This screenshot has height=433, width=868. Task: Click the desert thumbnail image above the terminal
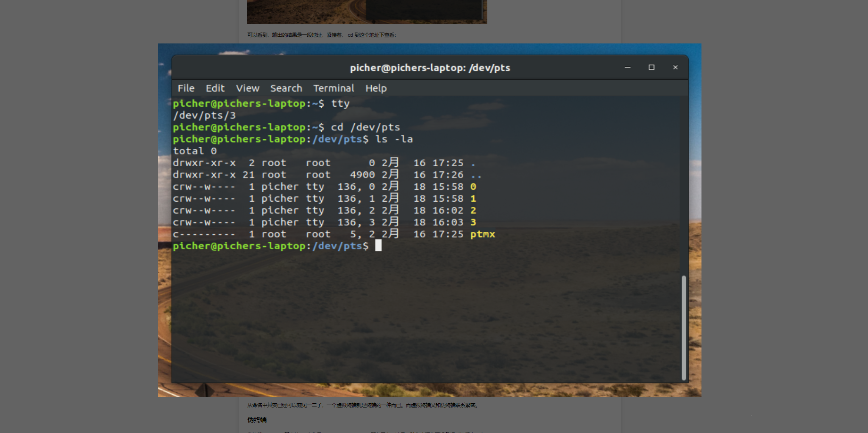click(x=367, y=12)
